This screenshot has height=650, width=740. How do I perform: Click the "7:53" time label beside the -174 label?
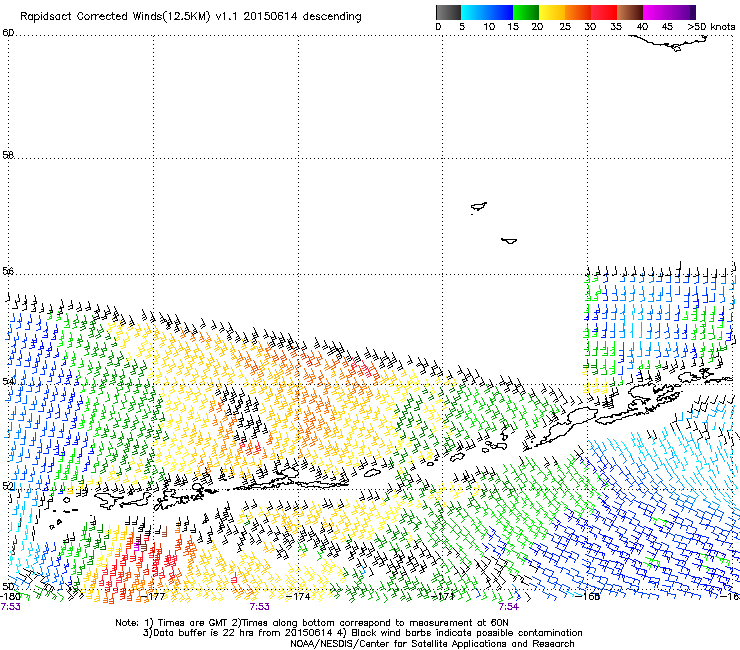click(260, 607)
